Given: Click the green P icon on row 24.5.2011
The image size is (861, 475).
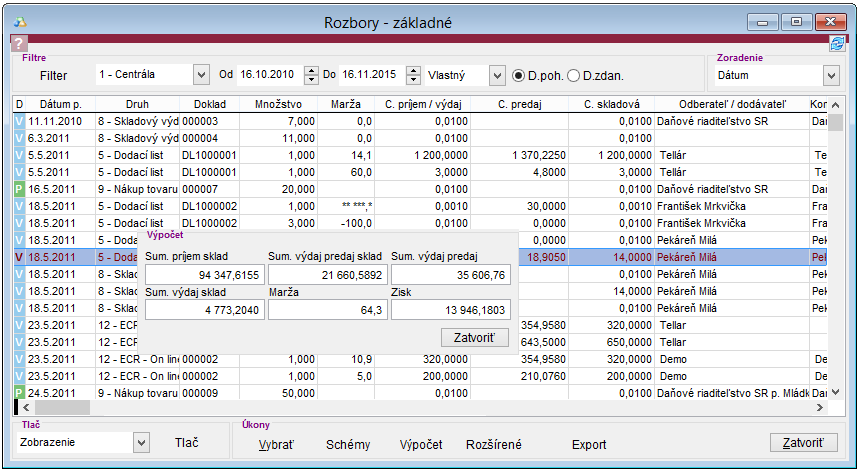Looking at the screenshot, I should tap(19, 393).
